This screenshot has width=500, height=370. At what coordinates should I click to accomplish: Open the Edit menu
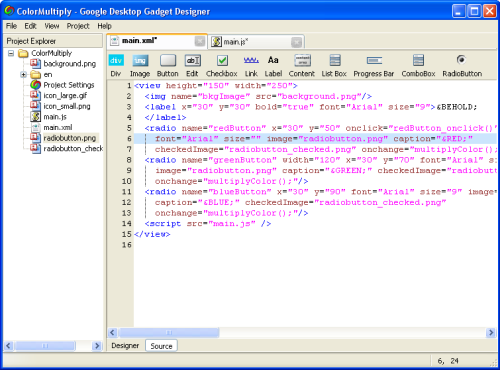[30, 26]
